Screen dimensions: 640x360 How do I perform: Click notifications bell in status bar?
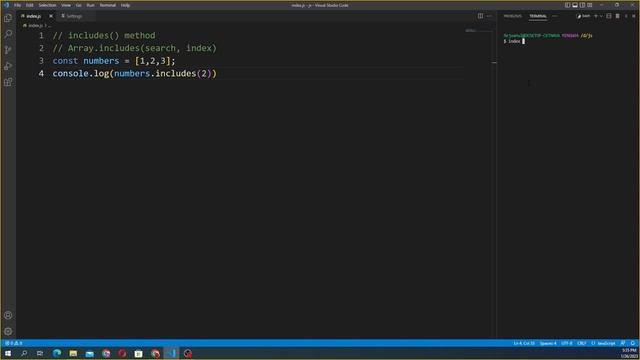[633, 343]
